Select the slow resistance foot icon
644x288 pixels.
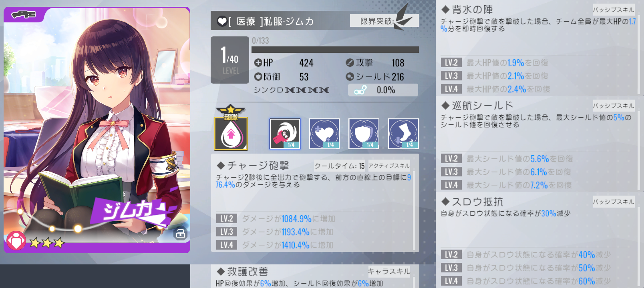(x=403, y=134)
